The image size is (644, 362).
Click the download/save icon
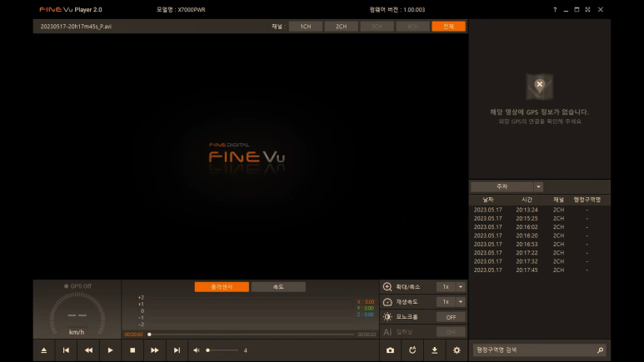(x=435, y=350)
